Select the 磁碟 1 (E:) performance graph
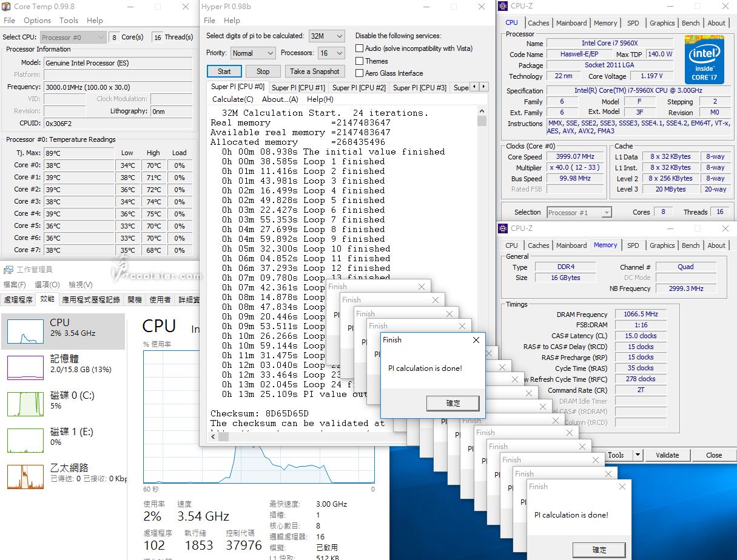This screenshot has height=560, width=737. pyautogui.click(x=25, y=441)
